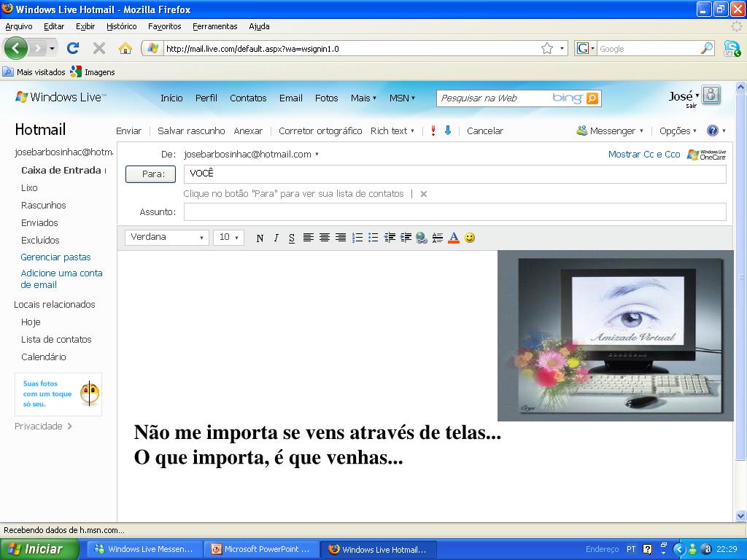Apply italic formatting with the I icon
Viewport: 747px width, 560px height.
point(276,238)
